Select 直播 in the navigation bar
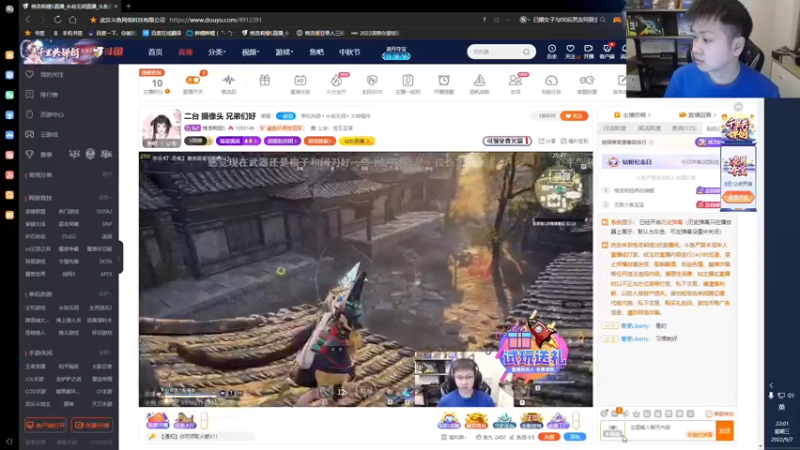Image resolution: width=800 pixels, height=450 pixels. coord(185,52)
